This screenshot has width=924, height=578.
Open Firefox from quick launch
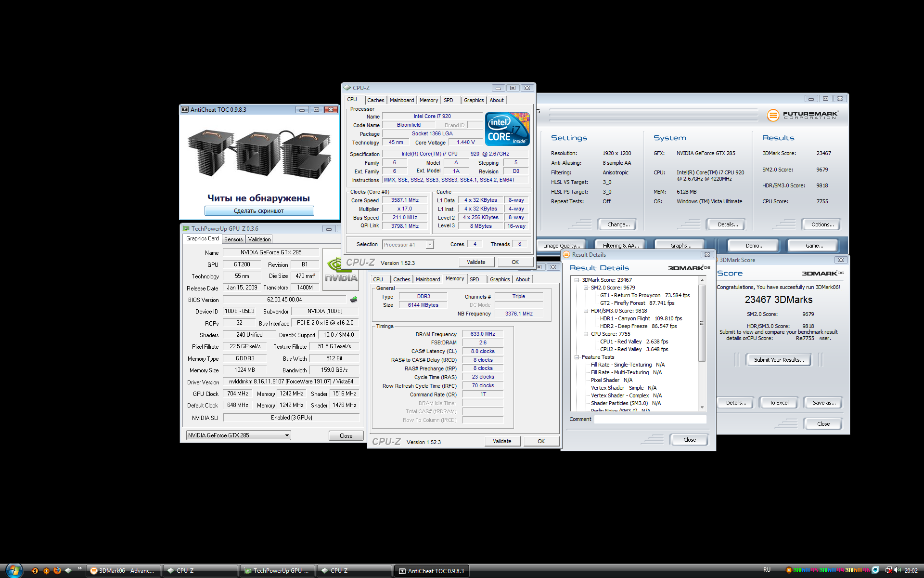(x=57, y=570)
